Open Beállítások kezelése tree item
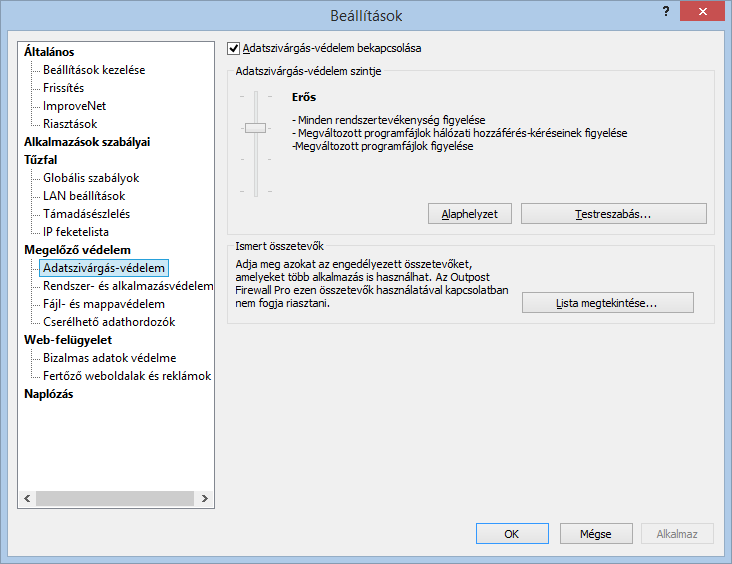Viewport: 732px width, 564px height. (x=94, y=70)
